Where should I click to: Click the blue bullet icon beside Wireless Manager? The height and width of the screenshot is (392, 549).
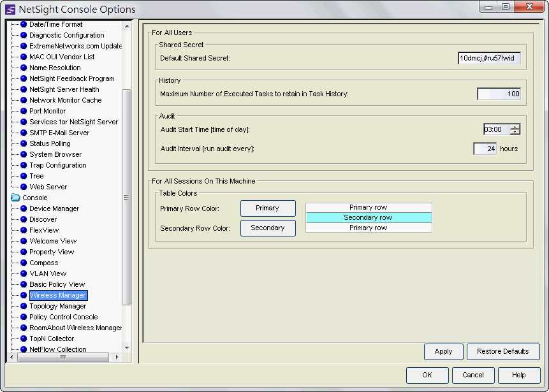click(24, 295)
